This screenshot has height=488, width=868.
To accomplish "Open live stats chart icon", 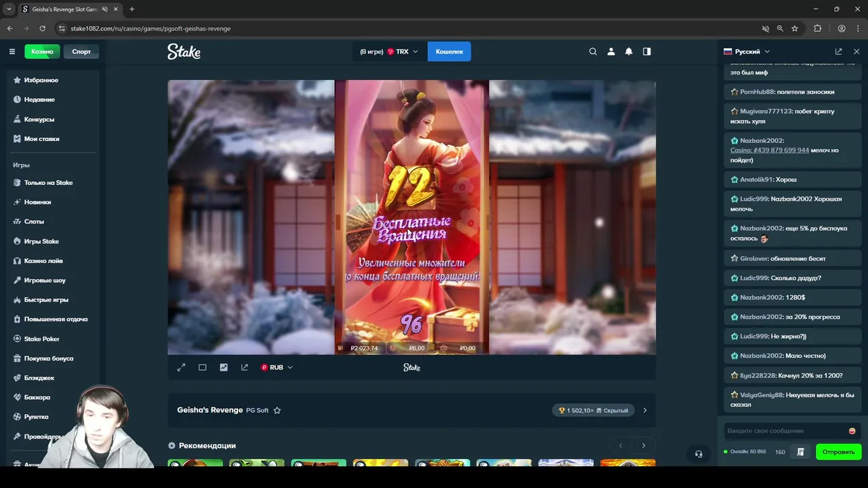I will pyautogui.click(x=224, y=367).
